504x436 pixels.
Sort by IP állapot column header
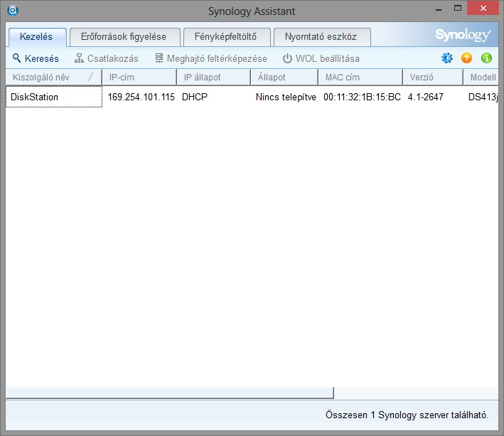(x=213, y=77)
